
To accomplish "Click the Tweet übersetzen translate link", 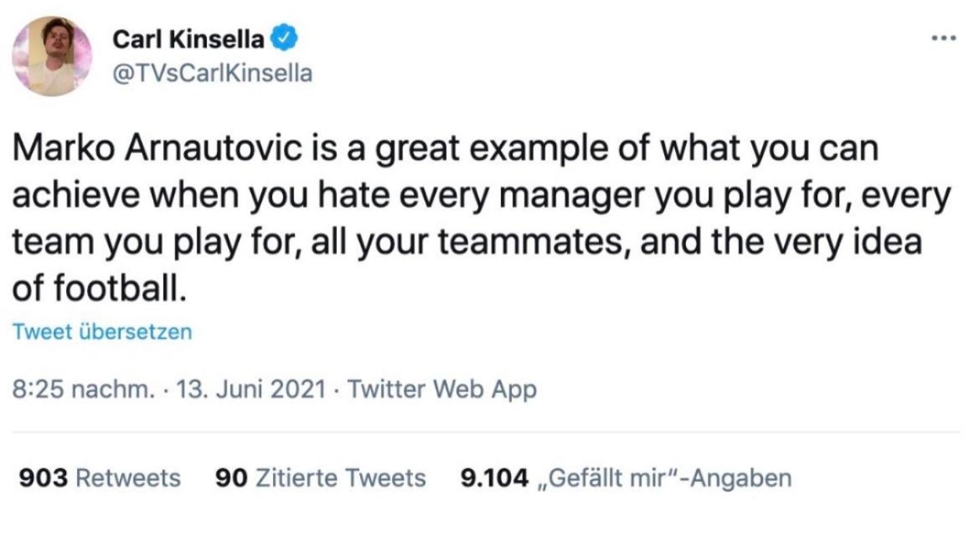I will coord(102,332).
